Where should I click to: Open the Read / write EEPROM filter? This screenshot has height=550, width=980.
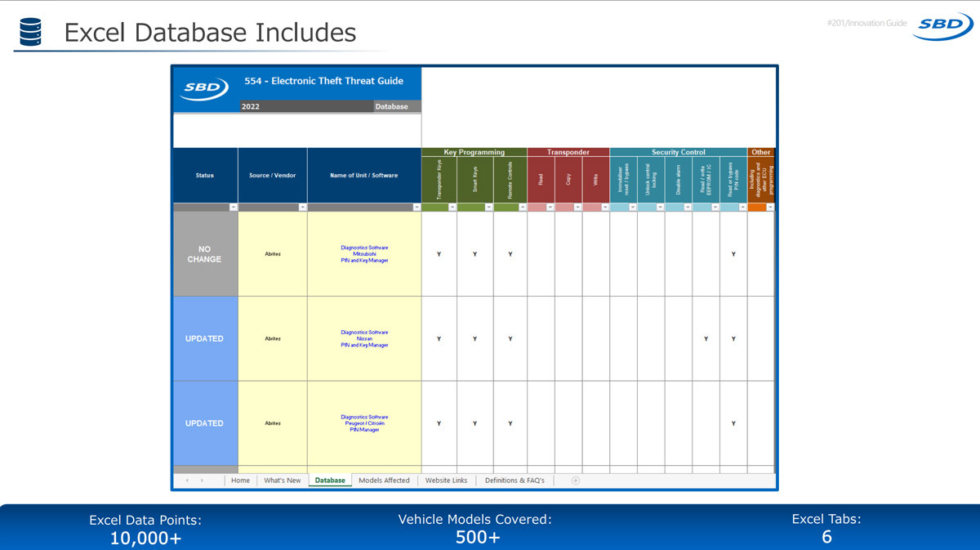[715, 208]
